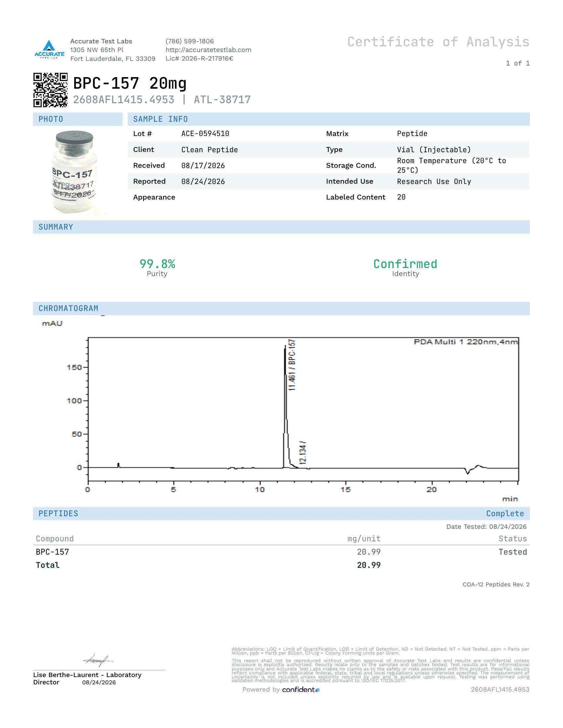Select the license number 'Lic# 2026-R-217916€'

pos(199,58)
